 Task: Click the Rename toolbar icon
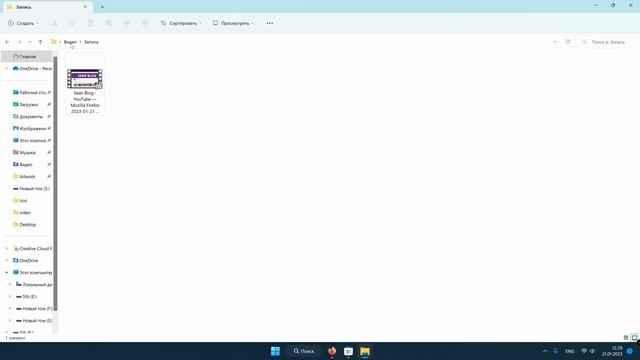[x=109, y=23]
